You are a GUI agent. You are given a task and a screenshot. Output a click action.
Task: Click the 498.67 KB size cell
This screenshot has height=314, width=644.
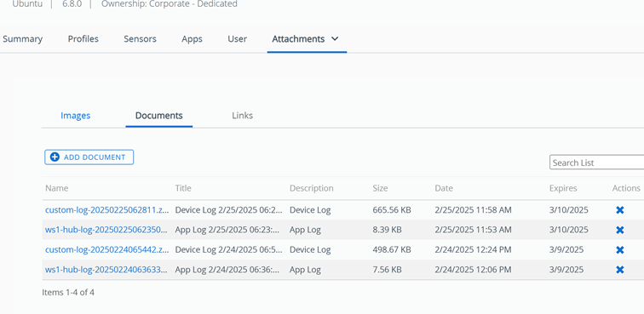tap(392, 249)
